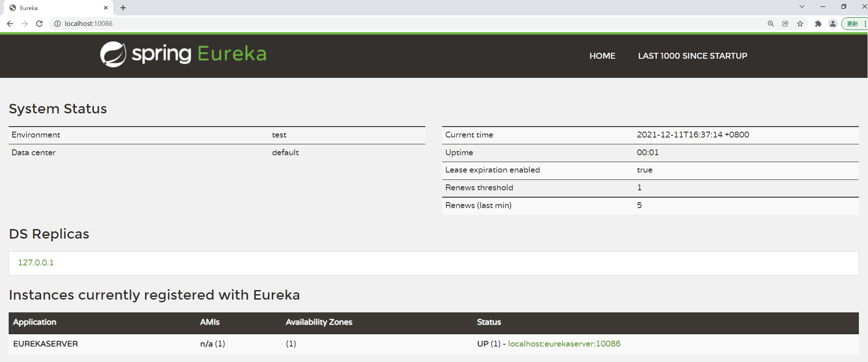Open localhost:eurekaserver:10086 instance link
Screen dimensions: 868x362
pyautogui.click(x=564, y=344)
